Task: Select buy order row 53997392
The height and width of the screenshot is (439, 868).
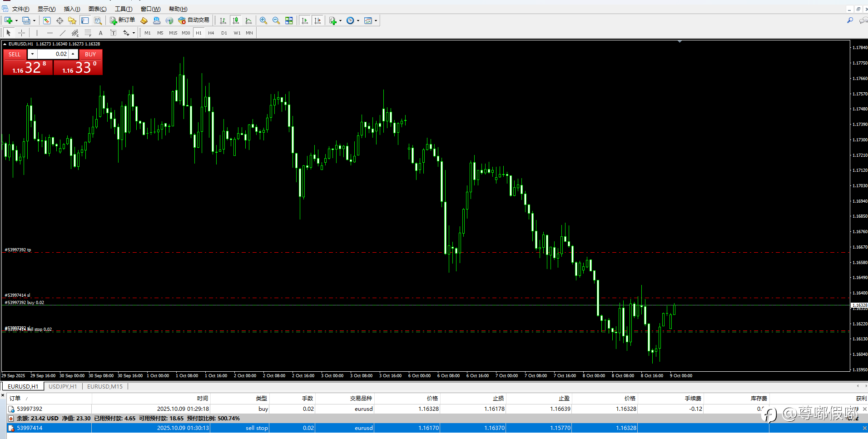Action: 437,409
